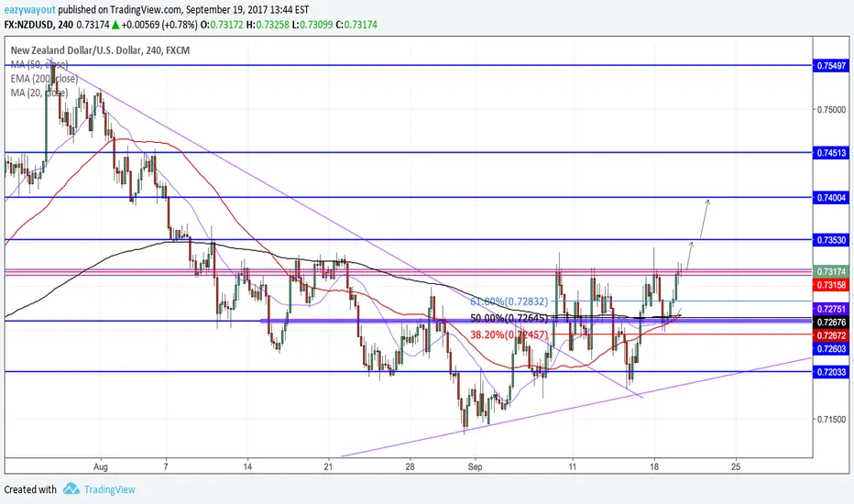Click the MA (20, close) indicator label
This screenshot has height=504, width=854.
click(39, 93)
